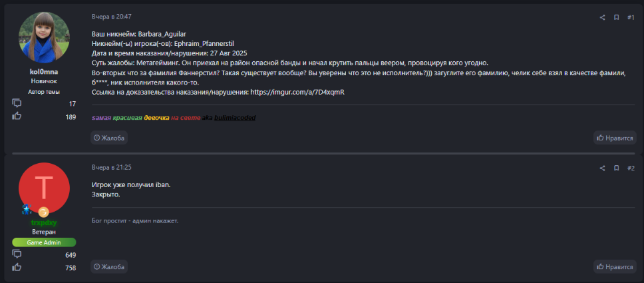Follow the bulimiacoded signature link
644x283 pixels.
point(235,118)
